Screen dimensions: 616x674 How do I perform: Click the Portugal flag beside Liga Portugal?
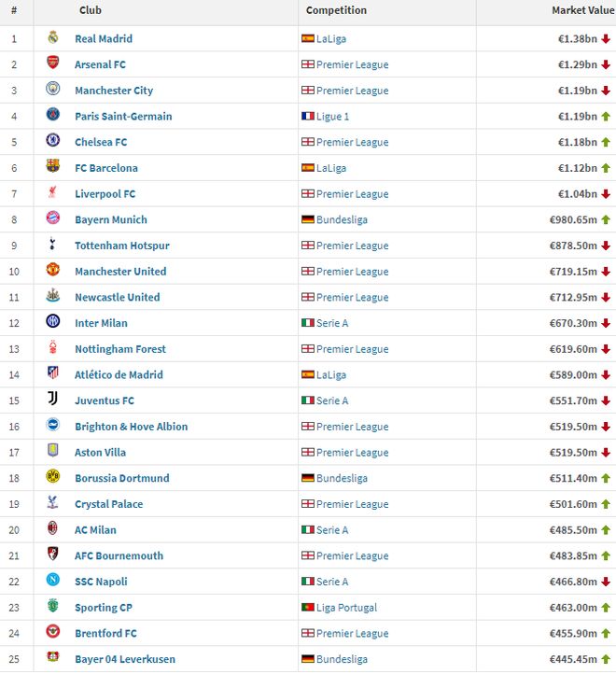pyautogui.click(x=308, y=607)
